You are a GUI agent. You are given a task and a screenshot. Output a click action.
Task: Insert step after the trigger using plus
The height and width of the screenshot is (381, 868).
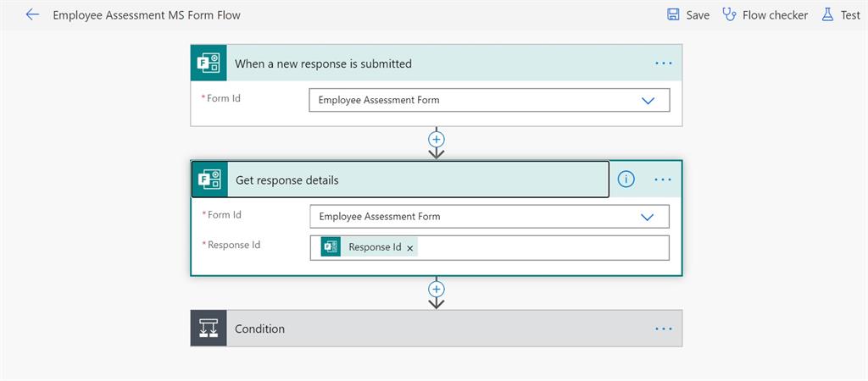437,139
